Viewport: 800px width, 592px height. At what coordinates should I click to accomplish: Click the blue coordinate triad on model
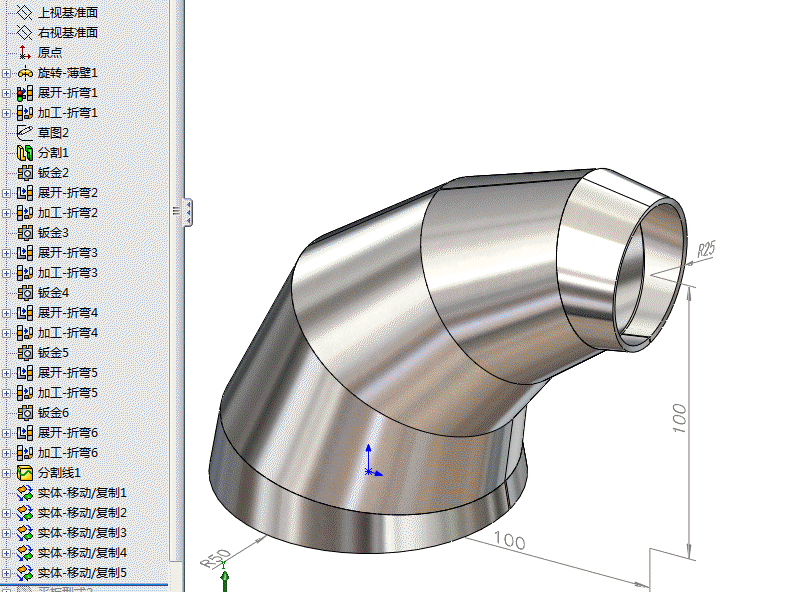[x=372, y=461]
